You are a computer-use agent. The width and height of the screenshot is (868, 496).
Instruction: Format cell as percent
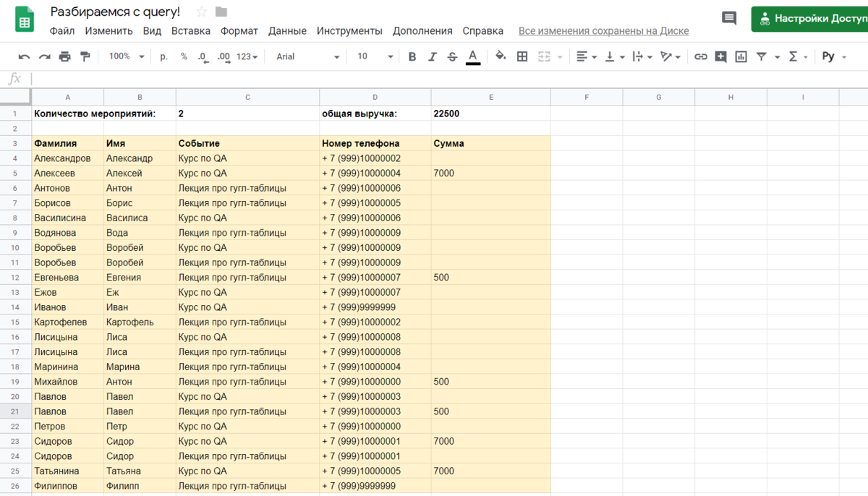[184, 56]
